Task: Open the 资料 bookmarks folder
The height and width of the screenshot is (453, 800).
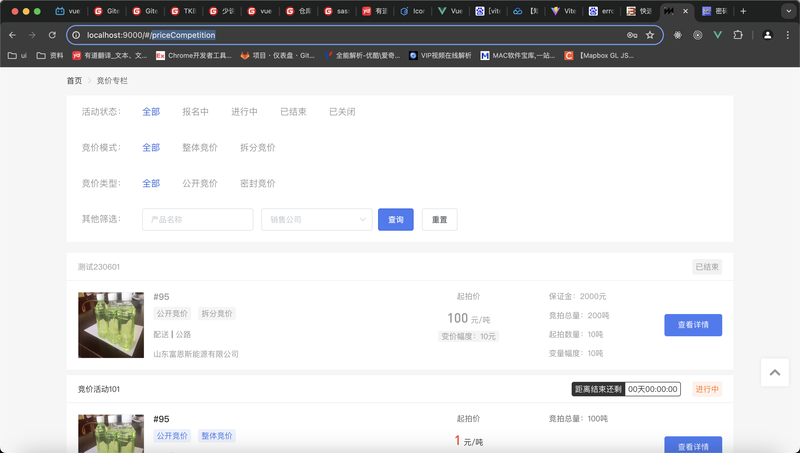Action: [50, 56]
